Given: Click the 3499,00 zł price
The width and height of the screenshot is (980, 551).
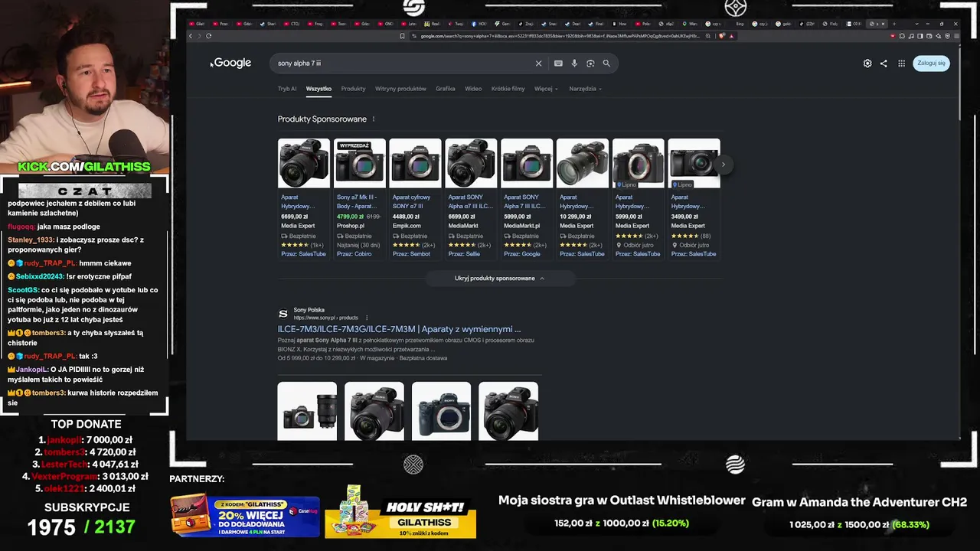Looking at the screenshot, I should click(x=684, y=217).
